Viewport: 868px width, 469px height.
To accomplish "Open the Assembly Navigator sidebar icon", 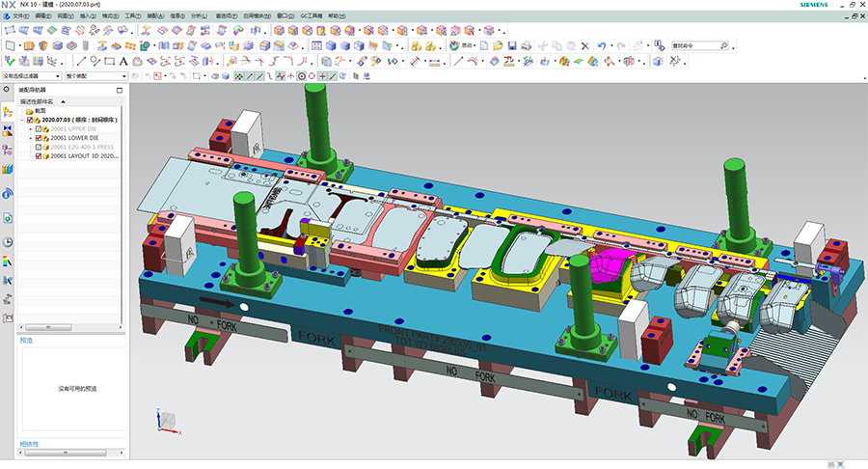I will click(8, 114).
